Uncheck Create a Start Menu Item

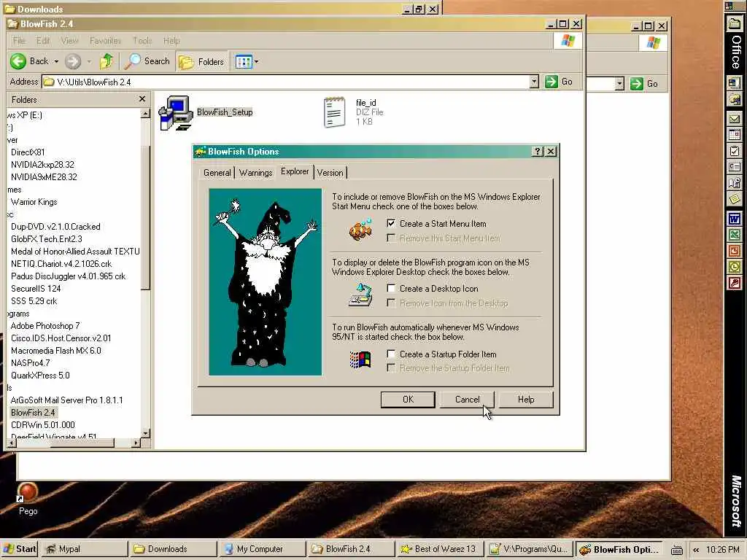391,223
